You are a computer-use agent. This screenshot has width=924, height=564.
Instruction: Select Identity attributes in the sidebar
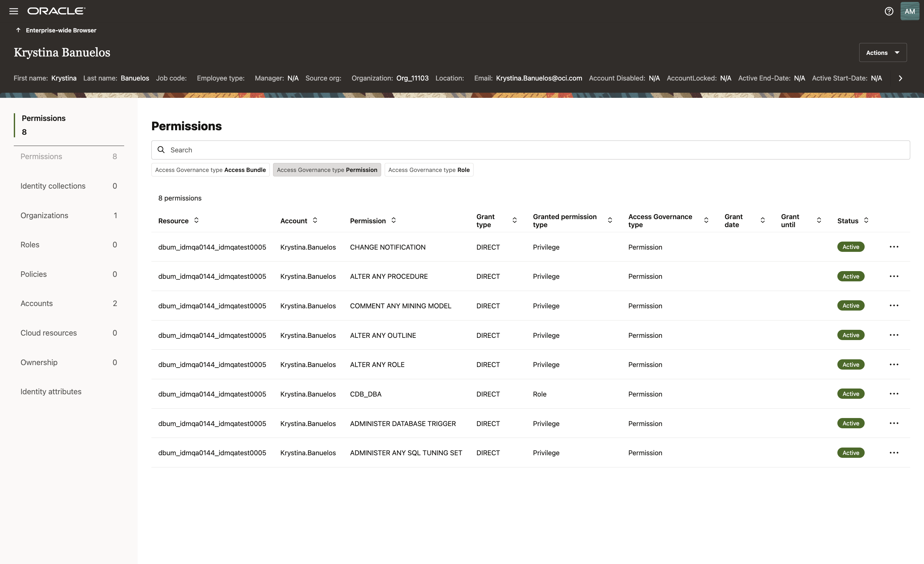[51, 391]
